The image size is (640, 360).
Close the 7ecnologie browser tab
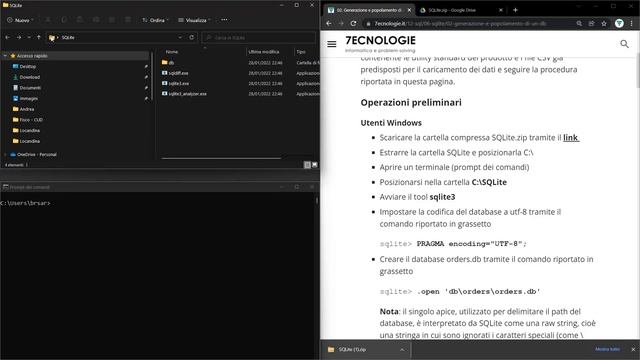[x=409, y=10]
